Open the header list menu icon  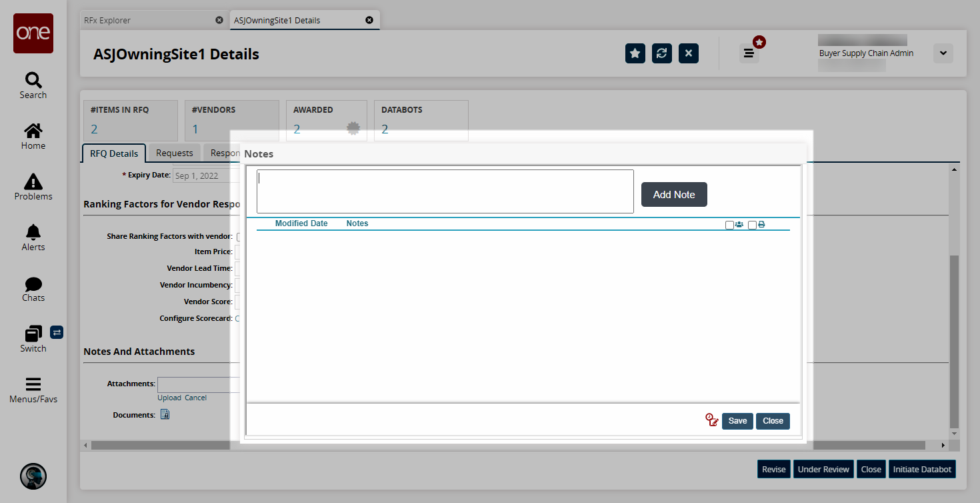coord(749,53)
